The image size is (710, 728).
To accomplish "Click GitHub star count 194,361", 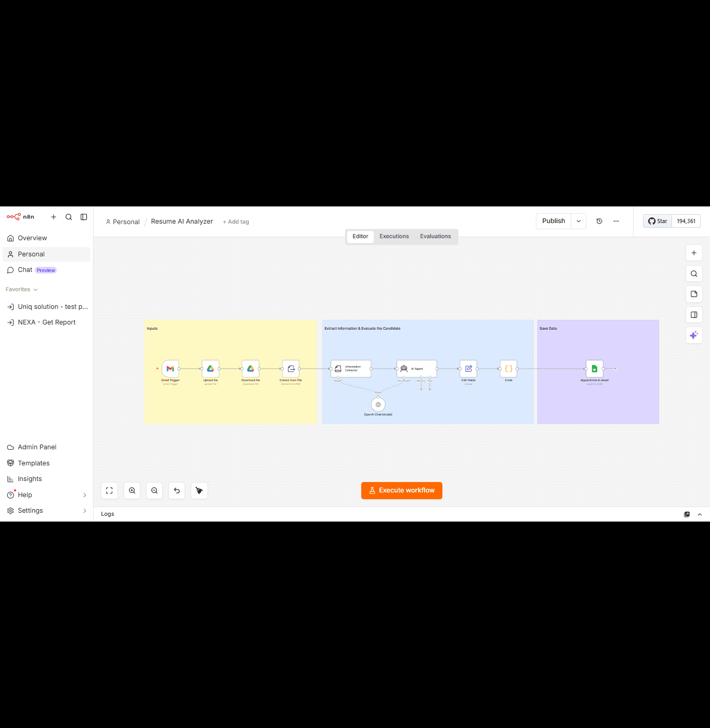I will tap(686, 221).
